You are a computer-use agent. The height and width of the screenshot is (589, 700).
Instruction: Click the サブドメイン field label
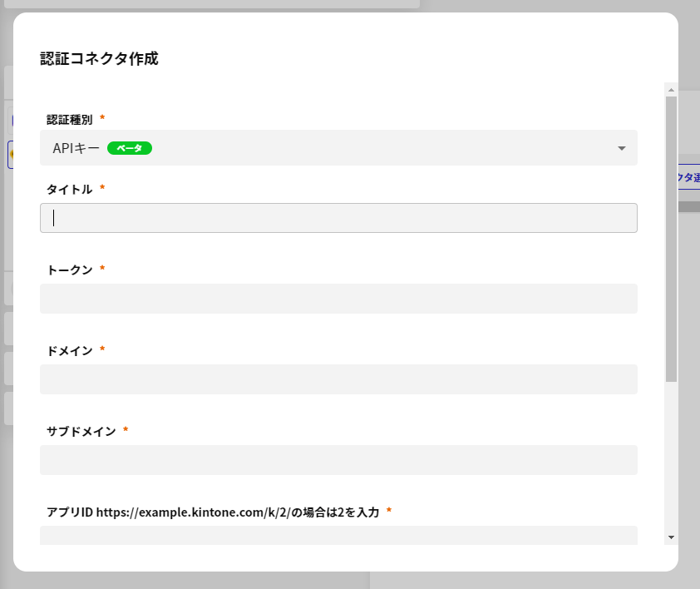tap(81, 431)
